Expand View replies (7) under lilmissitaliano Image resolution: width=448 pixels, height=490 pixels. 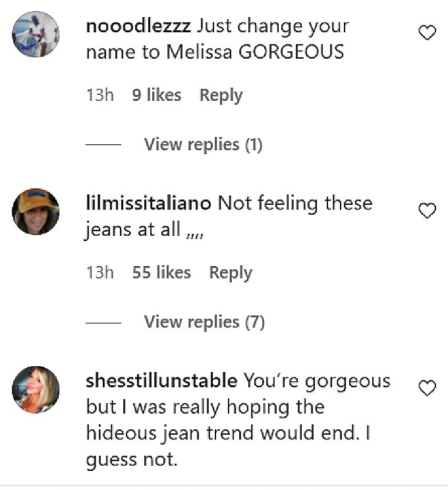[x=204, y=322]
